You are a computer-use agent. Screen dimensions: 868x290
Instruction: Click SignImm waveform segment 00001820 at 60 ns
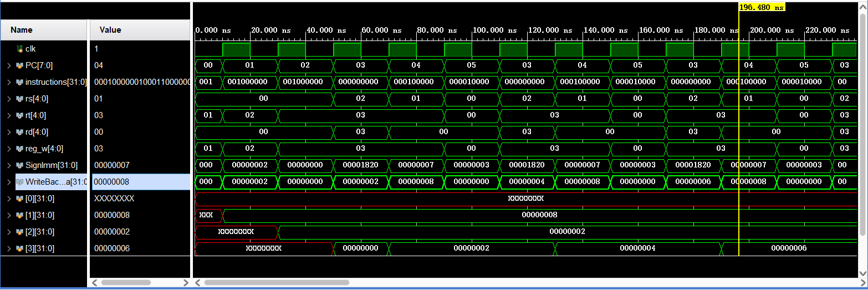point(360,165)
